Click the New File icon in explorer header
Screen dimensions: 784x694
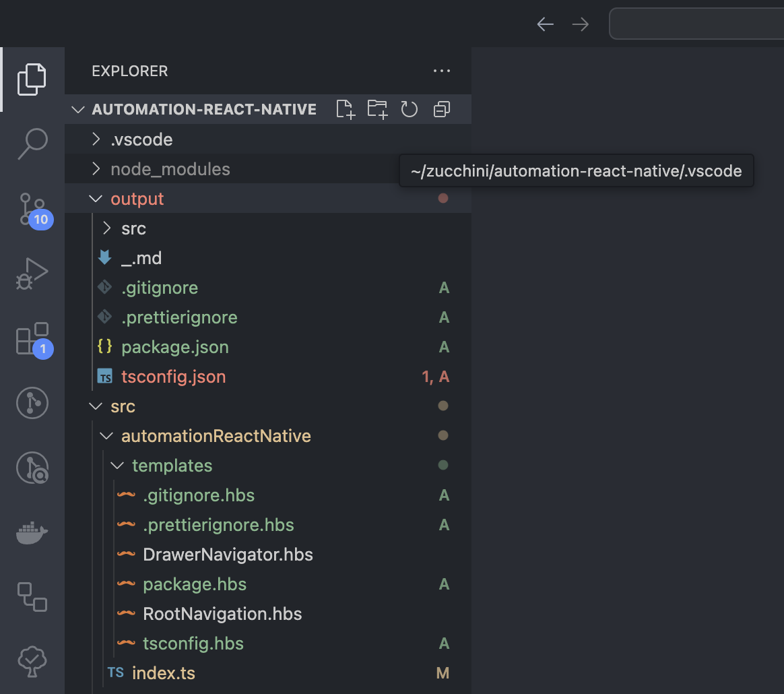(x=345, y=109)
